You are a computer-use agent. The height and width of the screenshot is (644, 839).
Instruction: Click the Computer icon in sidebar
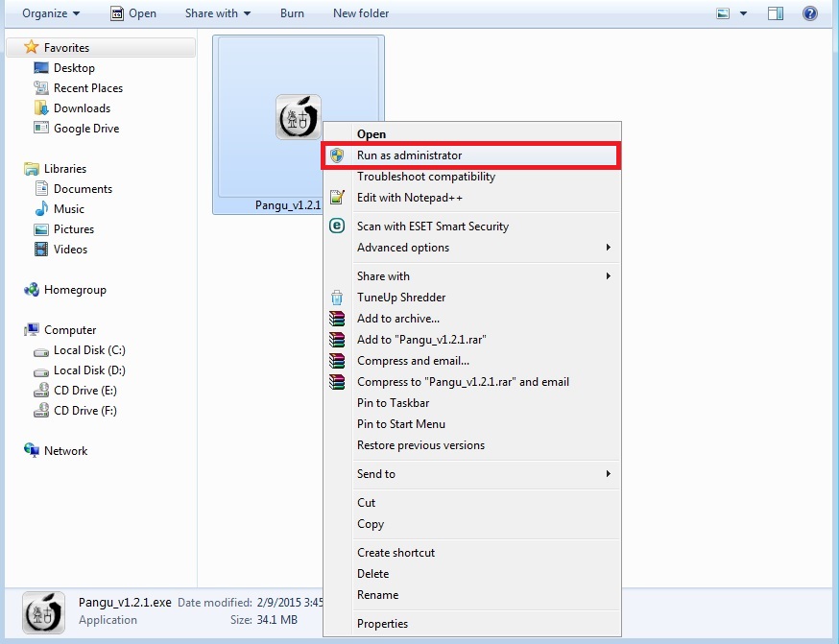pyautogui.click(x=32, y=329)
